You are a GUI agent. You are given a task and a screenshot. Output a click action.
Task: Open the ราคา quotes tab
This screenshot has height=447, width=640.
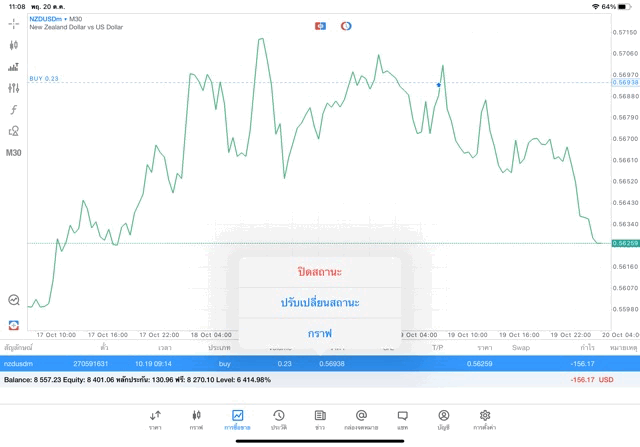click(155, 420)
